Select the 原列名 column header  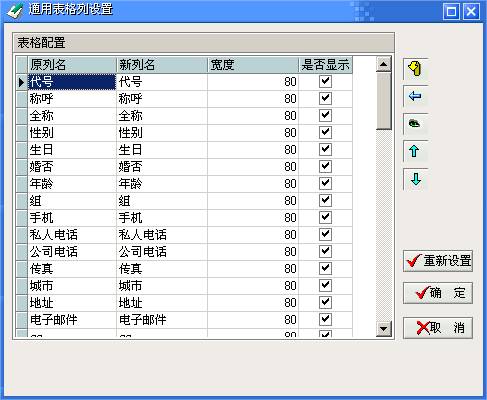pos(72,65)
